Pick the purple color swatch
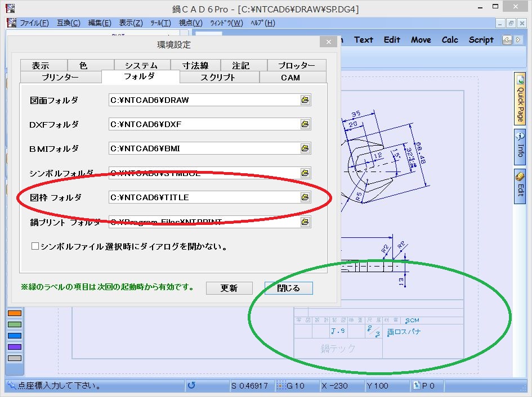Screen dimensions: 532x397 point(15,347)
